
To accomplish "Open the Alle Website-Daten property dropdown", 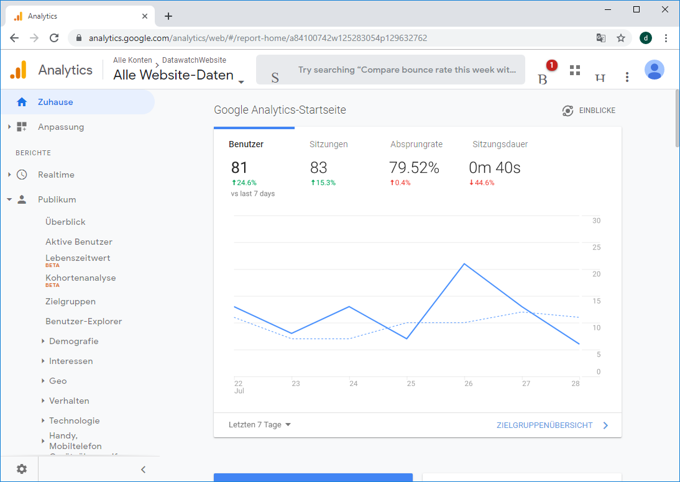I will pyautogui.click(x=178, y=76).
